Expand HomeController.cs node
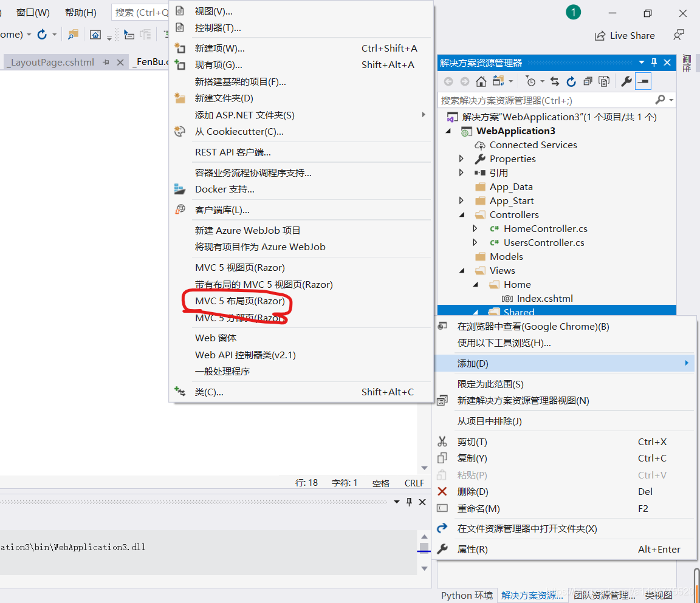The image size is (700, 603). coord(475,228)
